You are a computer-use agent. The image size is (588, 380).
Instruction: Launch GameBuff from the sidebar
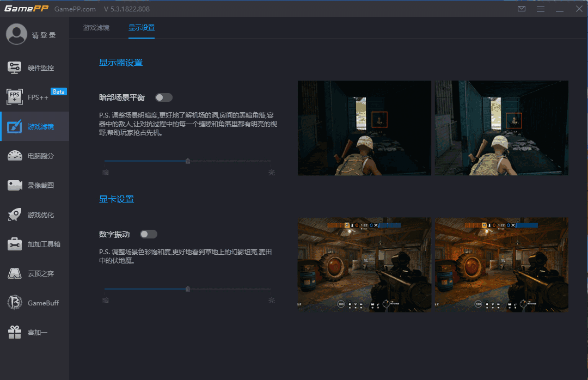(34, 303)
